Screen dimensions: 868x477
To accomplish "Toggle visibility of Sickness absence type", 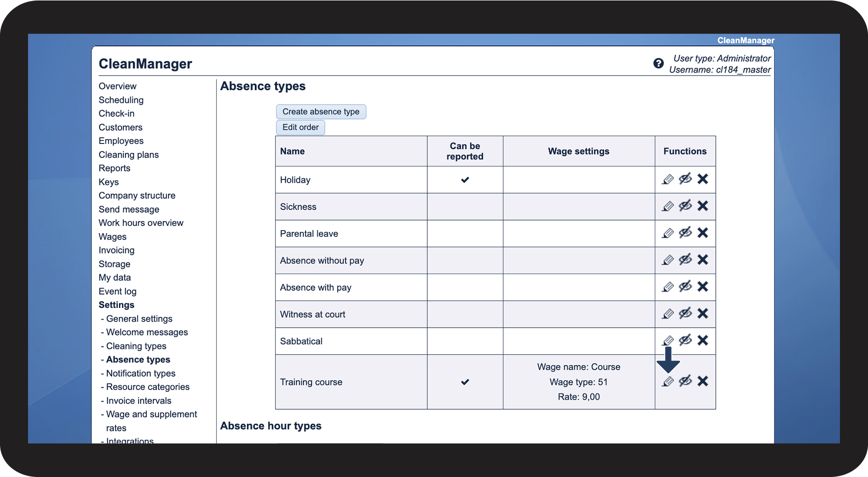I will click(685, 206).
